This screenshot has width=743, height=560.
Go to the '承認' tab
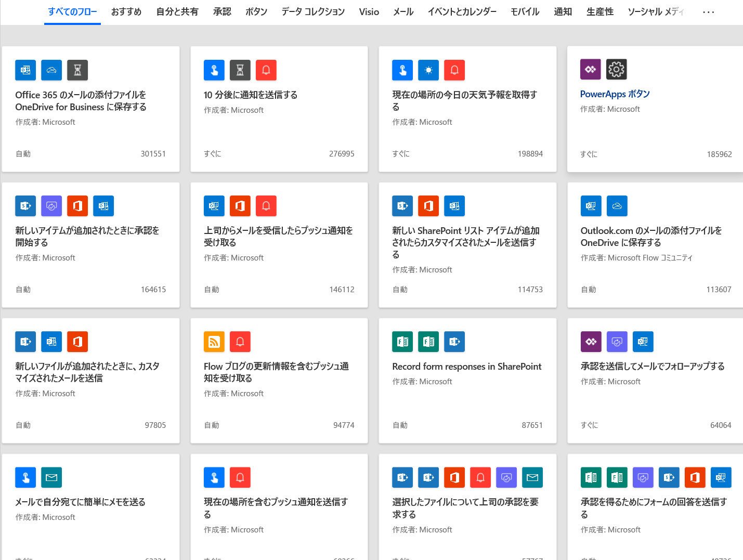point(222,11)
